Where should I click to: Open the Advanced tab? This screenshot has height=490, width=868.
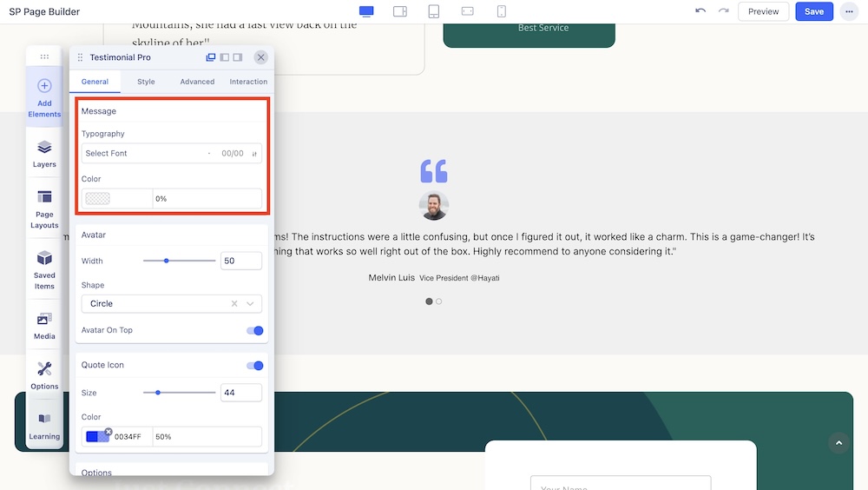(197, 82)
